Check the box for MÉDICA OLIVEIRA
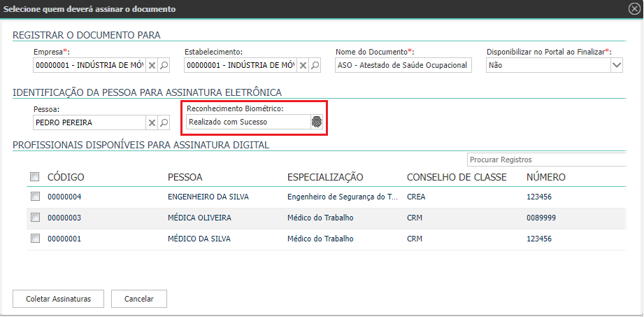Viewport: 644px width, 317px height. coord(36,218)
